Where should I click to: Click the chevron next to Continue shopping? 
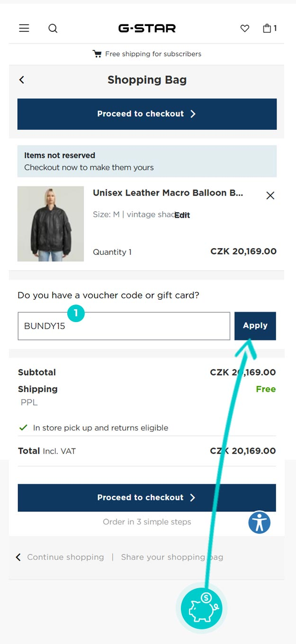coord(18,557)
